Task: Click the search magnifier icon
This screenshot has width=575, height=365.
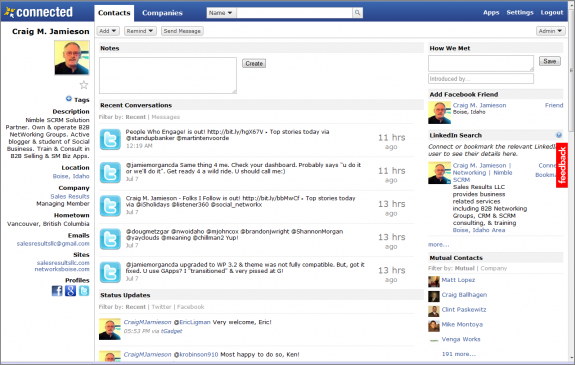Action: click(357, 13)
